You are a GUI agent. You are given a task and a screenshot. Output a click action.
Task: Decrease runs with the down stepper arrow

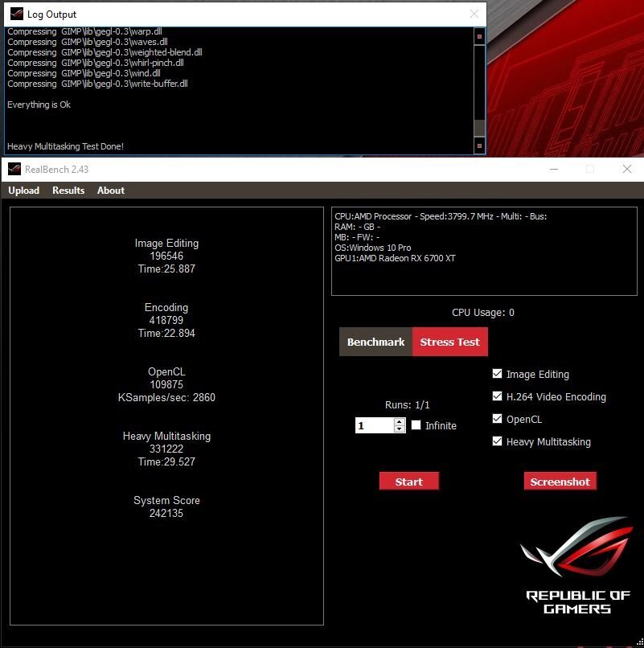click(x=400, y=429)
